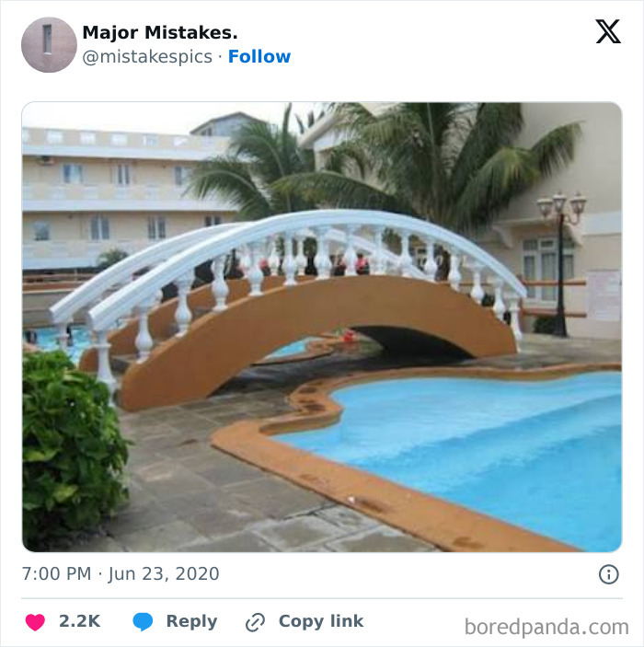Select the Copy link text
644x647 pixels.
click(321, 621)
